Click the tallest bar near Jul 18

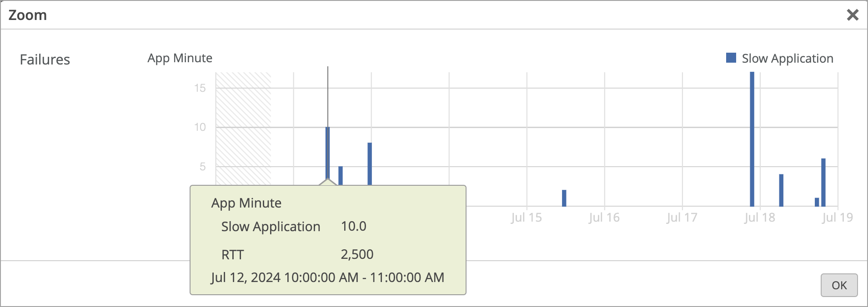753,136
